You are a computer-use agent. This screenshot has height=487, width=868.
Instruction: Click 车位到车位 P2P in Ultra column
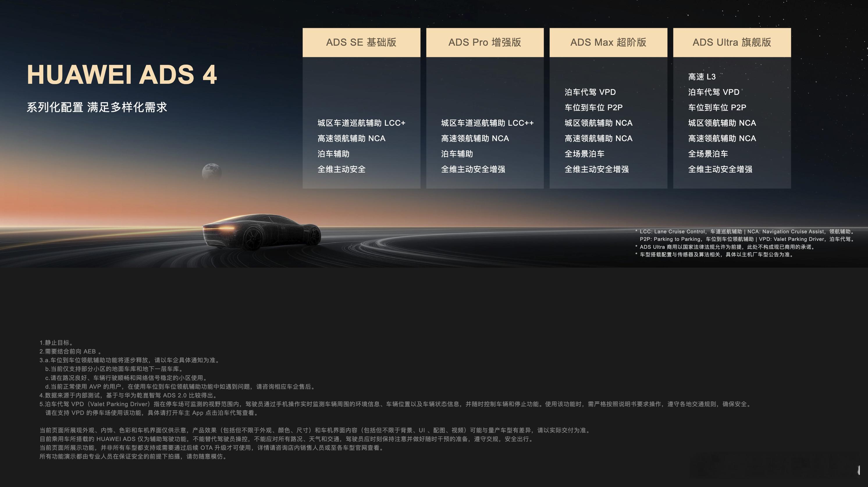coord(717,108)
